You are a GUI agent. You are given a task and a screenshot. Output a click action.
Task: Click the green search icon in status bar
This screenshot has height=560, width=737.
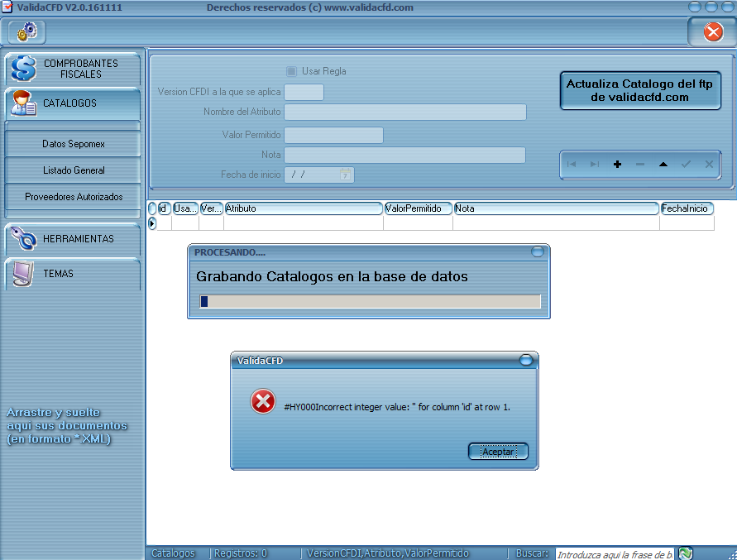pos(685,553)
